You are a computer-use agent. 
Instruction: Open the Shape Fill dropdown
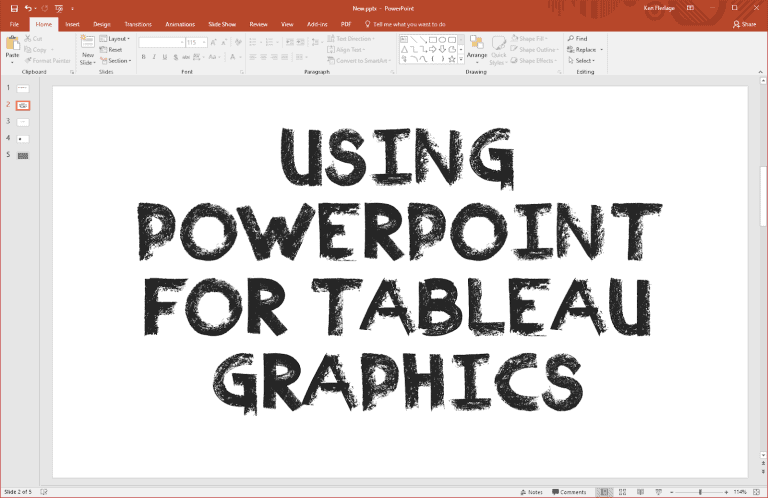coord(529,39)
